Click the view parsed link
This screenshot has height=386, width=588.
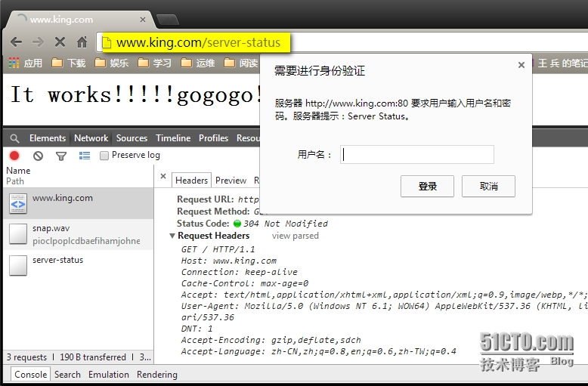pos(295,236)
